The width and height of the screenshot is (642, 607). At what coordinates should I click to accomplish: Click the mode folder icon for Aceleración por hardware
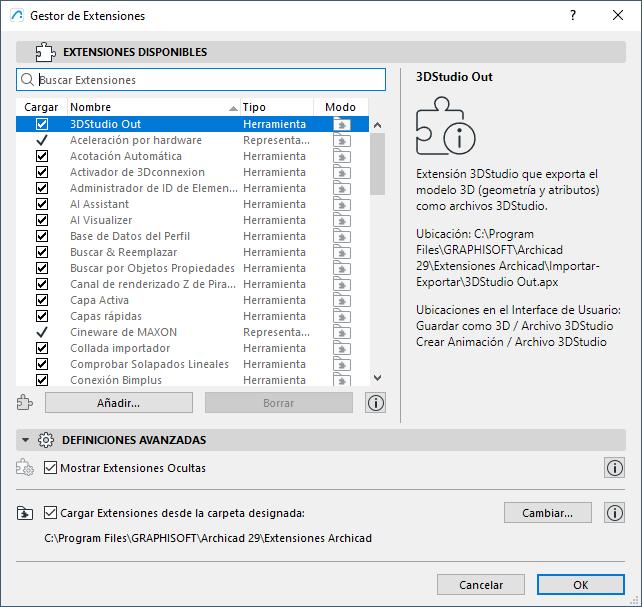342,140
